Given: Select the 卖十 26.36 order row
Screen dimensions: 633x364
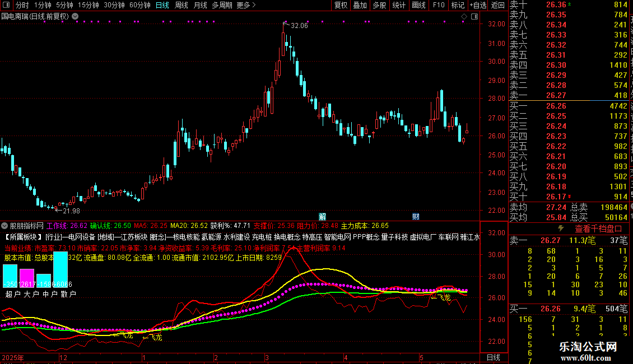Looking at the screenshot, I should click(568, 5).
